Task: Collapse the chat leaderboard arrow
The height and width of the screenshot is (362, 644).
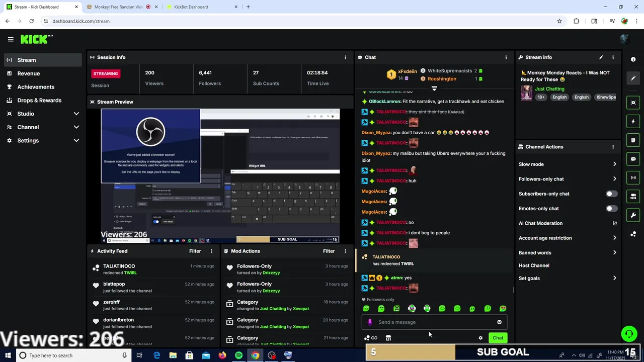Action: click(x=434, y=88)
